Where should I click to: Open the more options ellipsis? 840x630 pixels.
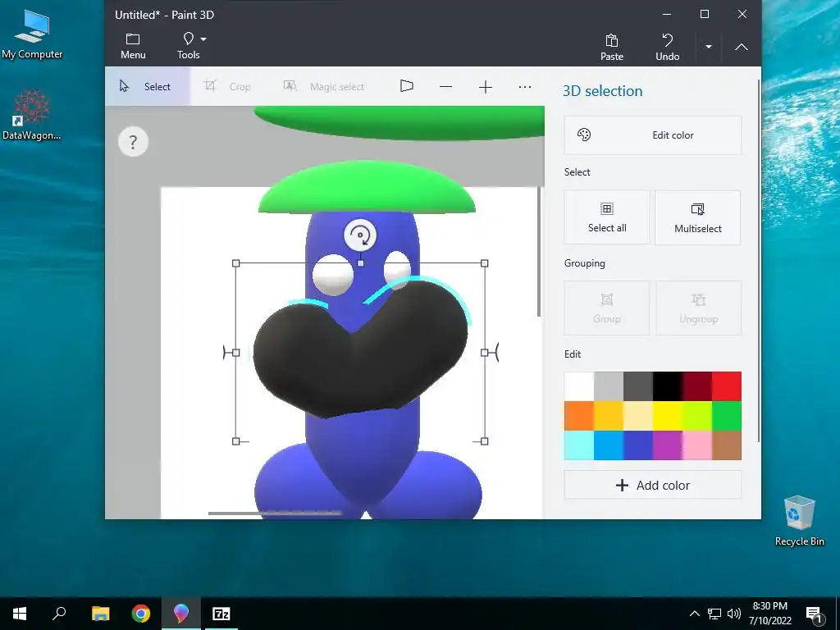(x=525, y=87)
